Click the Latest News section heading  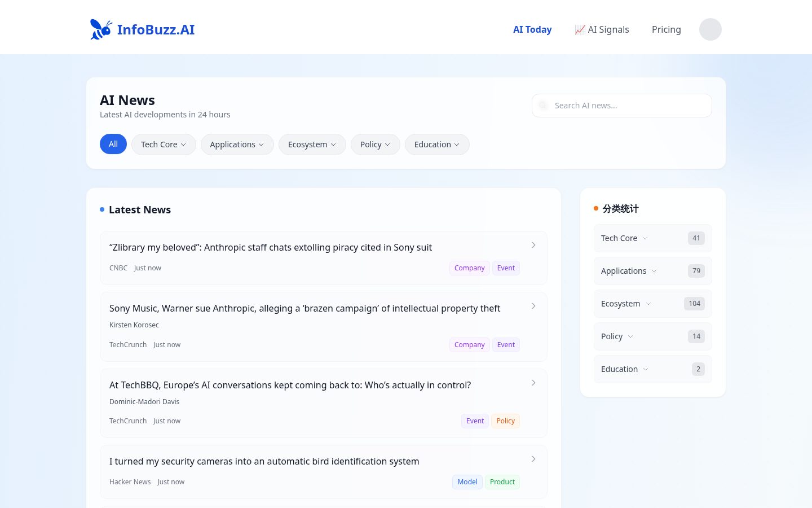pos(140,210)
